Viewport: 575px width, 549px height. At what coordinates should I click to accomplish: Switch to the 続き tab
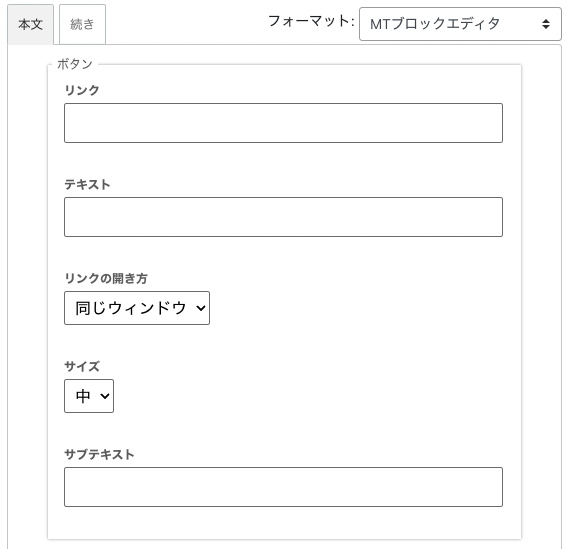tap(82, 25)
